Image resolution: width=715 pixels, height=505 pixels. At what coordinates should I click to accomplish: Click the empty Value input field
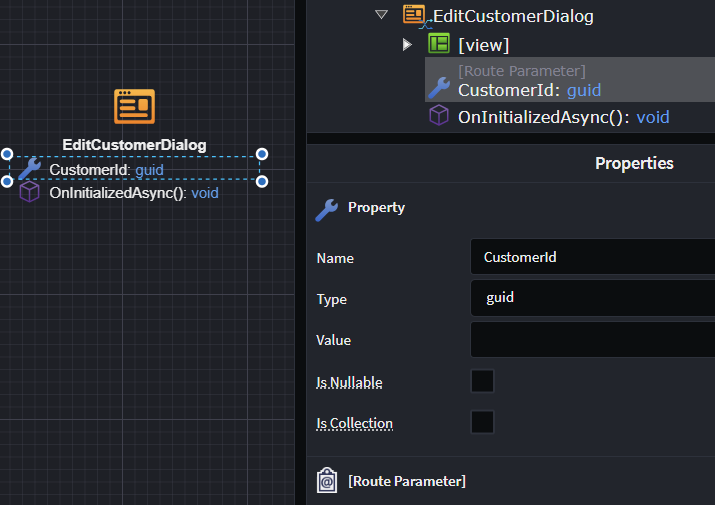click(592, 339)
